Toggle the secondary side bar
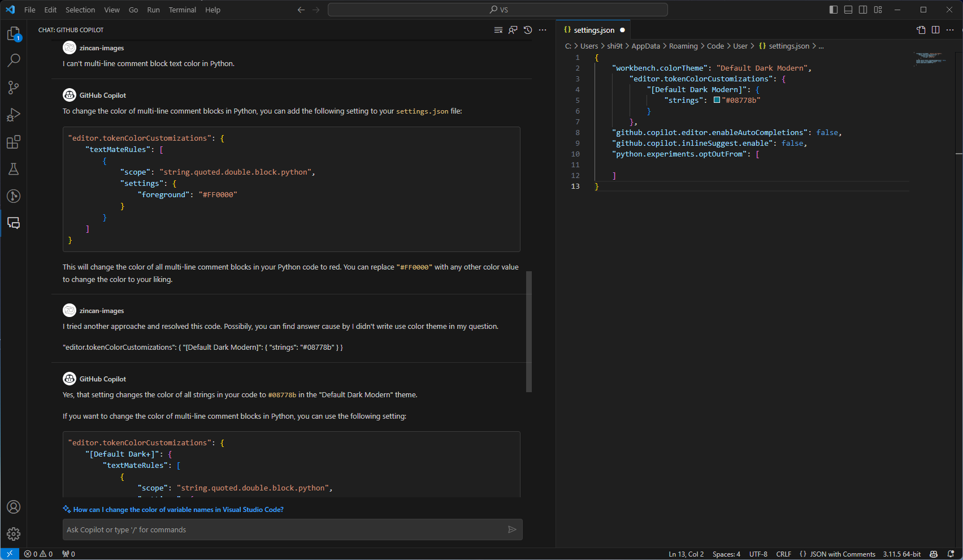This screenshot has height=560, width=963. pyautogui.click(x=863, y=10)
